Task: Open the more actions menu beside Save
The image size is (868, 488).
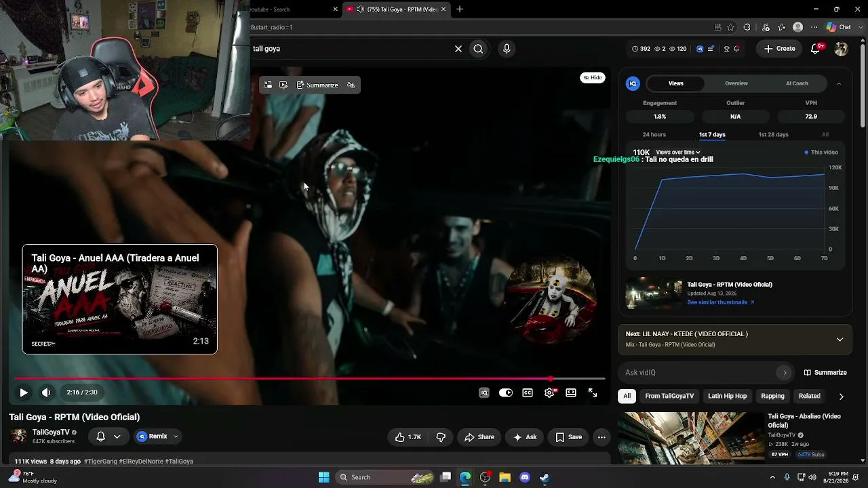Action: pyautogui.click(x=601, y=437)
